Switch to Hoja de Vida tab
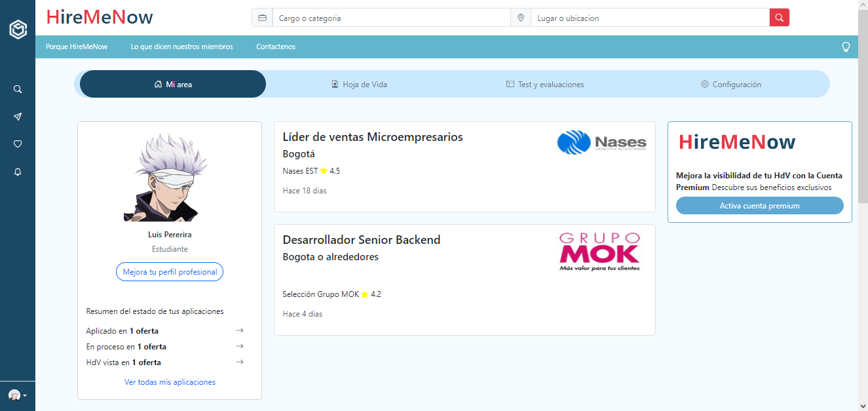 359,84
